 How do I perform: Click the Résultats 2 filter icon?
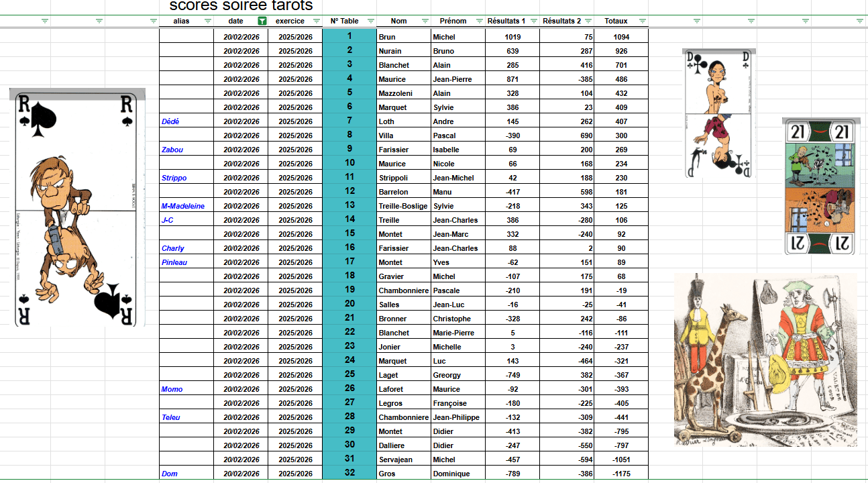pyautogui.click(x=588, y=21)
